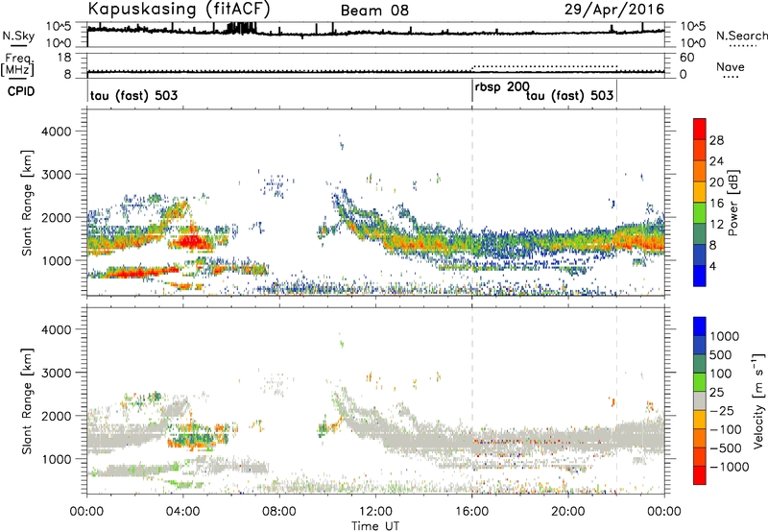Click the '-1000' value on the velocity scale
This screenshot has height=532, width=768.
pyautogui.click(x=729, y=467)
